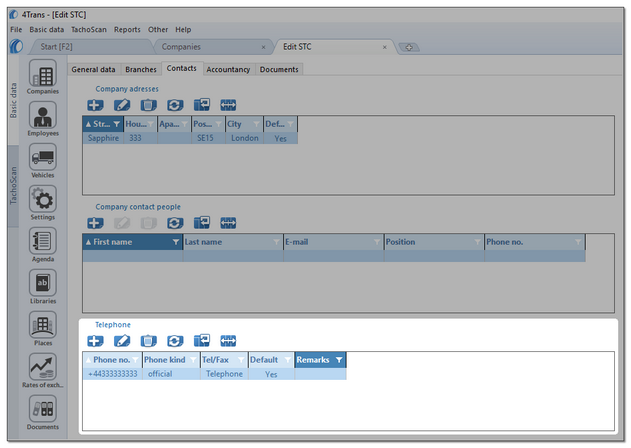631x448 pixels.
Task: Open the Documents sidebar module
Action: (x=43, y=412)
